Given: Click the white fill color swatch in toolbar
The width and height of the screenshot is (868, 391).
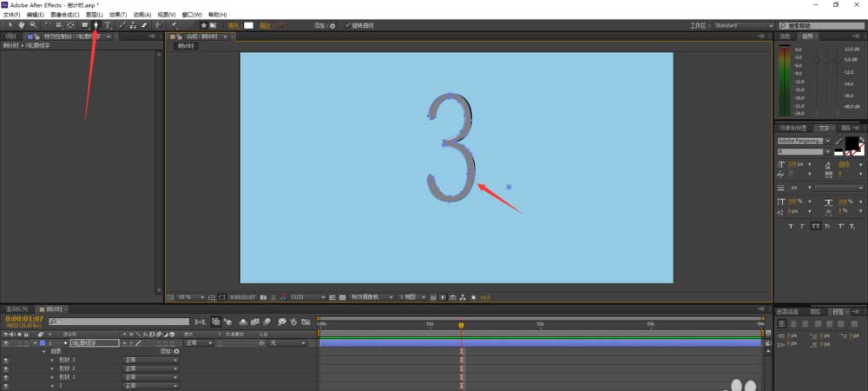Looking at the screenshot, I should [248, 25].
